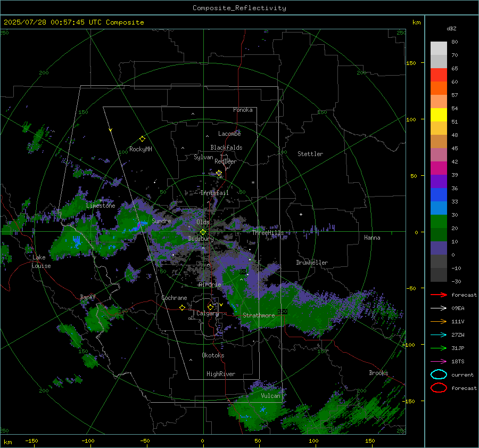Click the Sundre town label
Screen dimensions: 479x448
[x=161, y=221]
